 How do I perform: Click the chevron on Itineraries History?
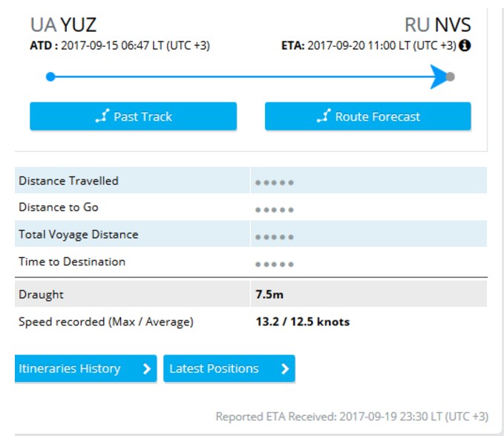[x=146, y=369]
